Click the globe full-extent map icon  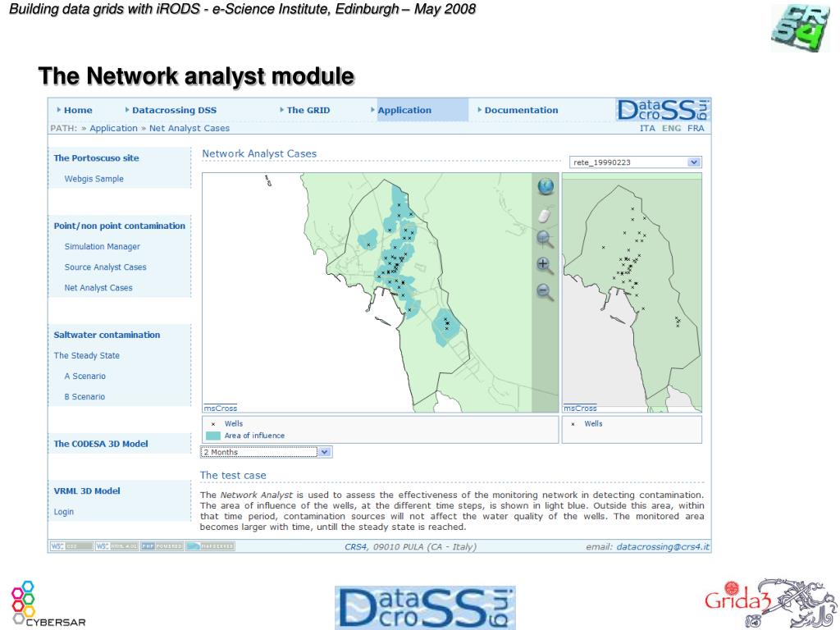click(546, 186)
